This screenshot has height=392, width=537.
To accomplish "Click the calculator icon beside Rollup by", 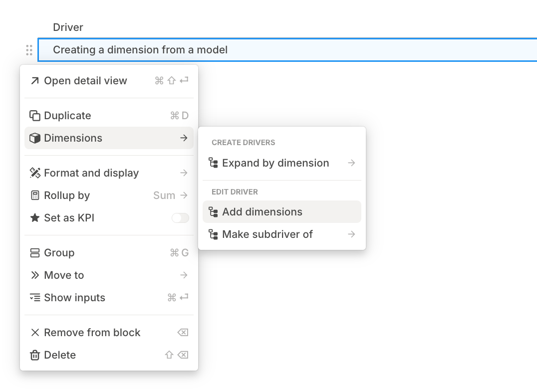I will coord(34,195).
